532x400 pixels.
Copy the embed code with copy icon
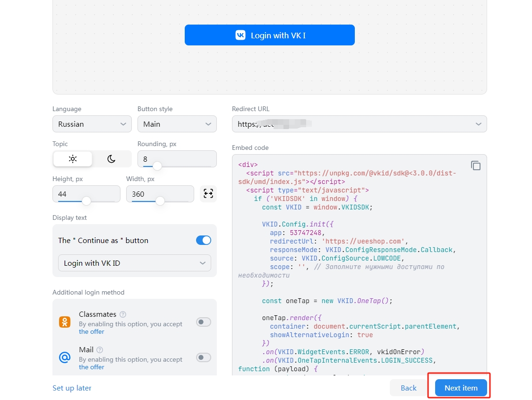coord(476,165)
